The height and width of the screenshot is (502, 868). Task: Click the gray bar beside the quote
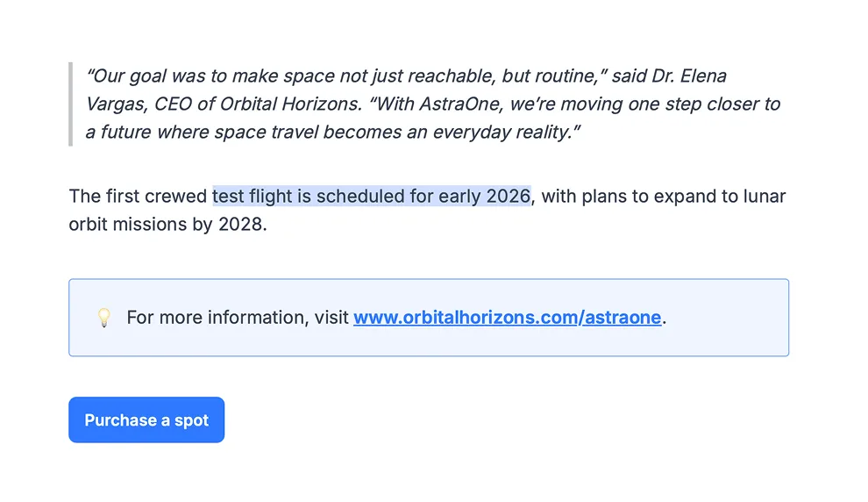click(70, 104)
